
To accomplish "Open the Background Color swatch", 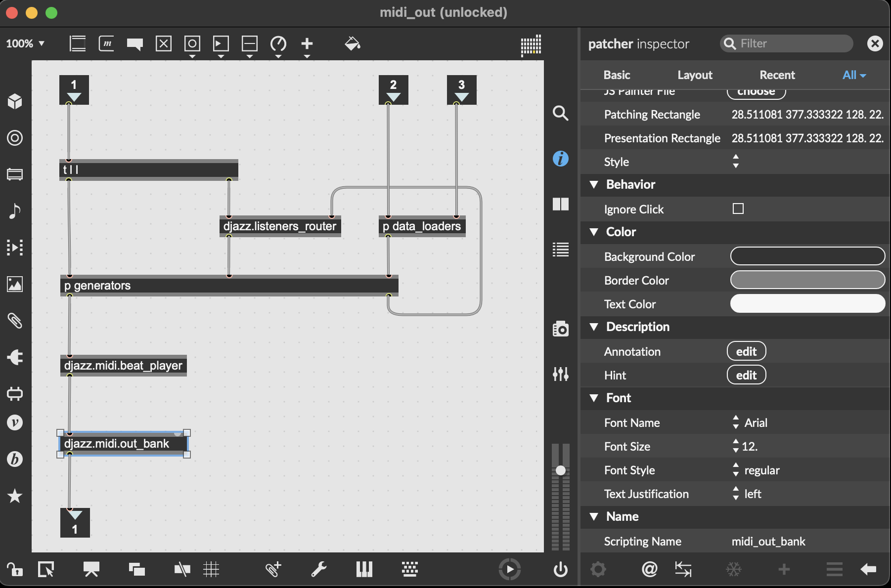I will pyautogui.click(x=807, y=256).
